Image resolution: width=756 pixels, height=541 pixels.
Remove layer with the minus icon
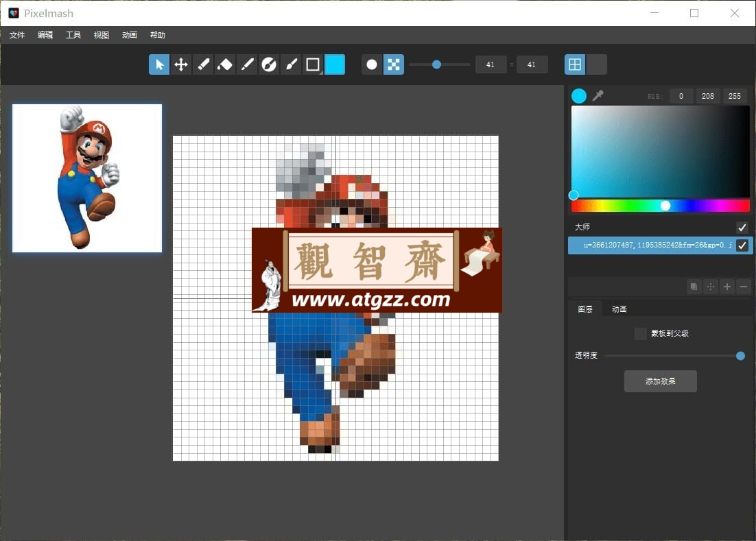744,287
